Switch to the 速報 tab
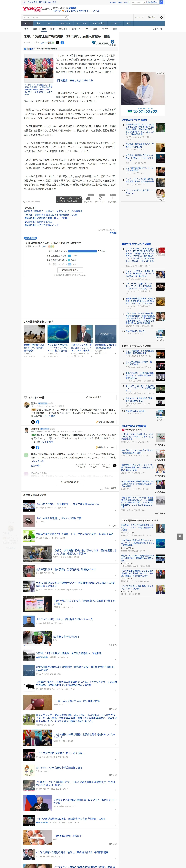Screen dimensions: 186x868 pyautogui.click(x=38, y=23)
